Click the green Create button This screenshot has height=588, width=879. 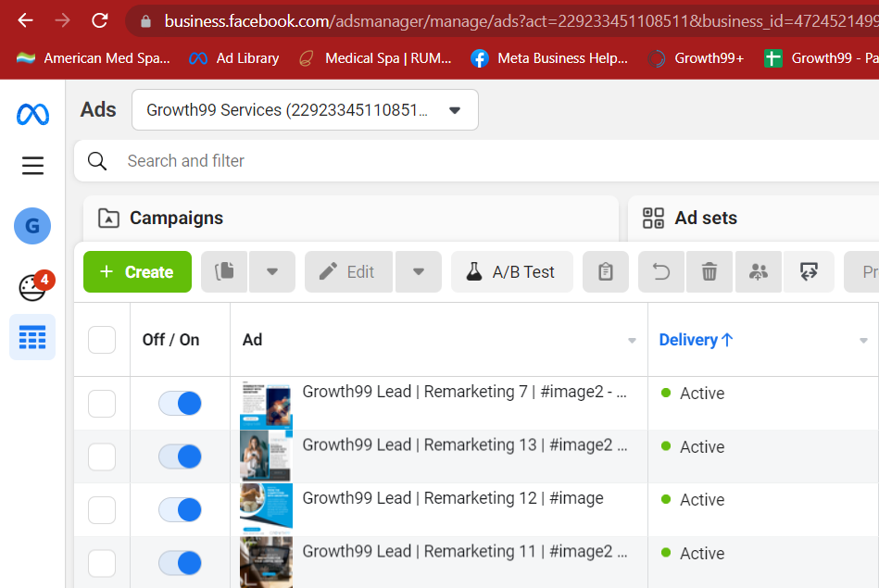137,272
